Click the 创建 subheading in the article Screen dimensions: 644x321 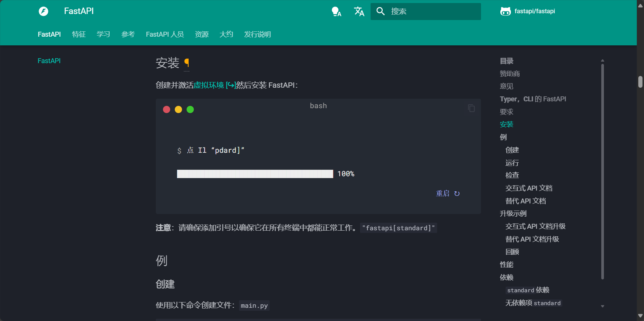[165, 284]
